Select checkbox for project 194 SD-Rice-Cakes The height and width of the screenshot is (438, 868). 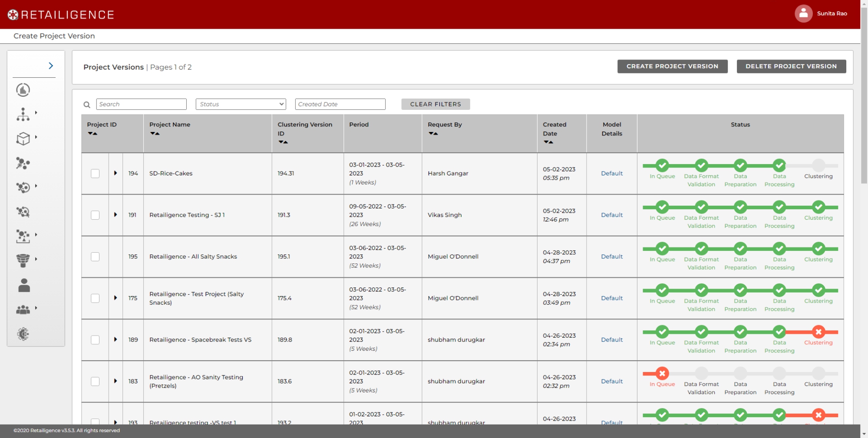click(x=95, y=174)
